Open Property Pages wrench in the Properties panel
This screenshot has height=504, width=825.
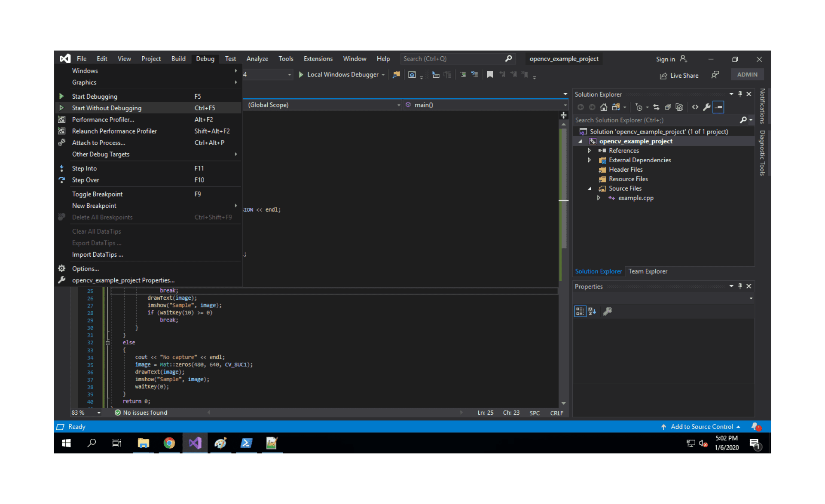pyautogui.click(x=608, y=311)
